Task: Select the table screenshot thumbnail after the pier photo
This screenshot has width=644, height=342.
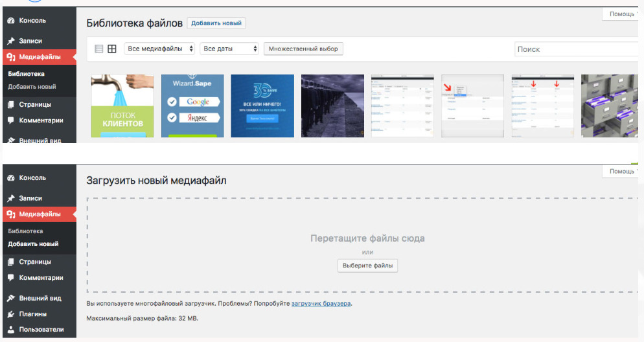Action: point(402,106)
